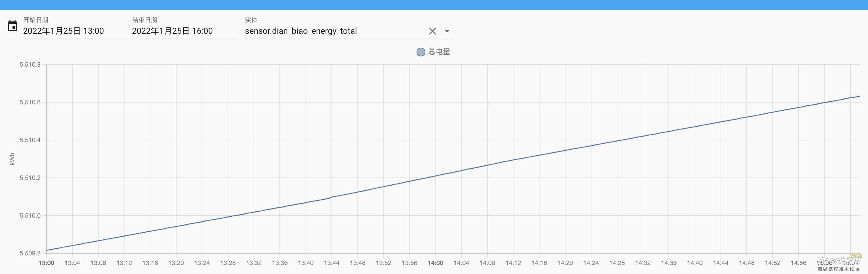Screen dimensions: 868x274
Task: Click the 14:56 time axis label
Action: coord(798,263)
